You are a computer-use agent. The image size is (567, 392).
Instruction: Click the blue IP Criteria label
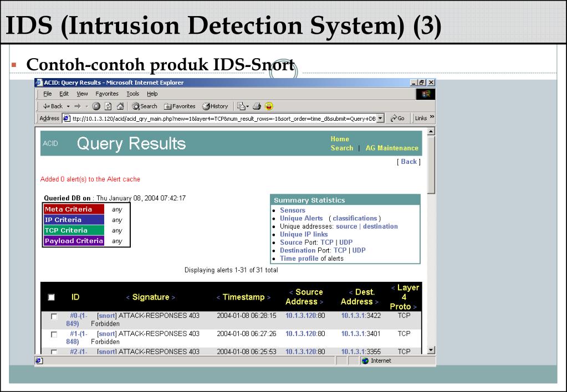pos(74,220)
